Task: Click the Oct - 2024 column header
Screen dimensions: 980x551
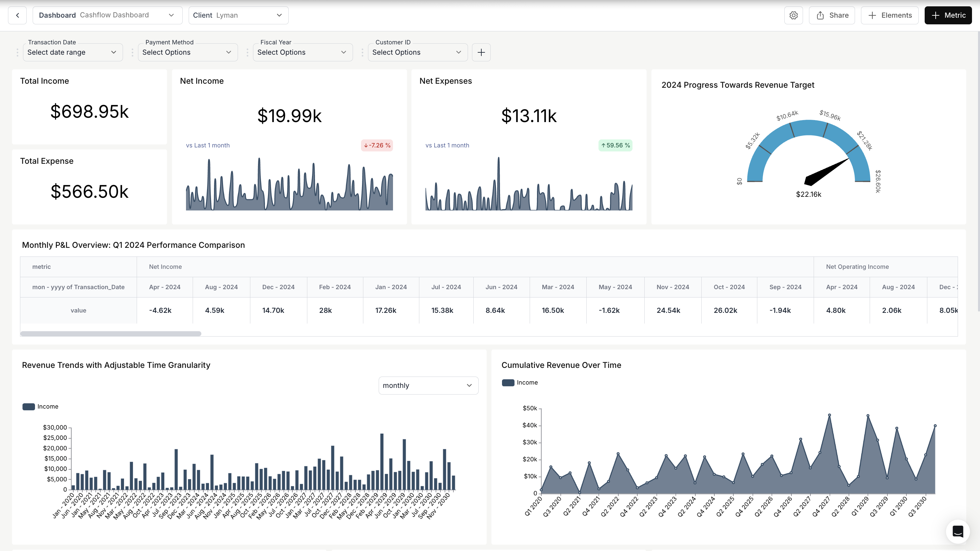Action: pyautogui.click(x=729, y=287)
